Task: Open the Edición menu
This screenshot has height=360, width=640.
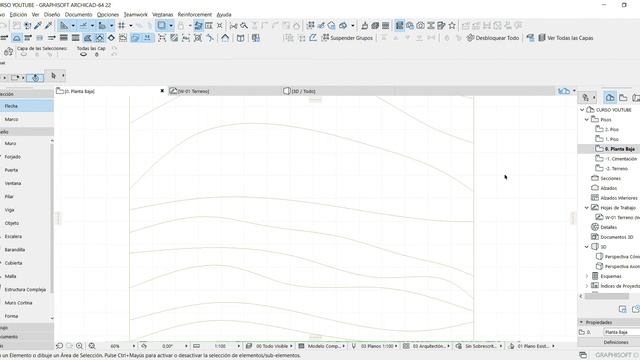Action: pos(18,15)
